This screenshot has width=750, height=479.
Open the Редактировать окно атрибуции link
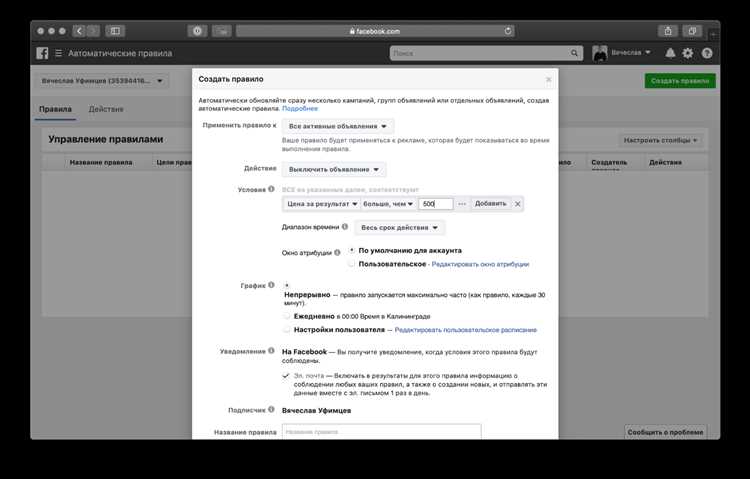tap(480, 264)
